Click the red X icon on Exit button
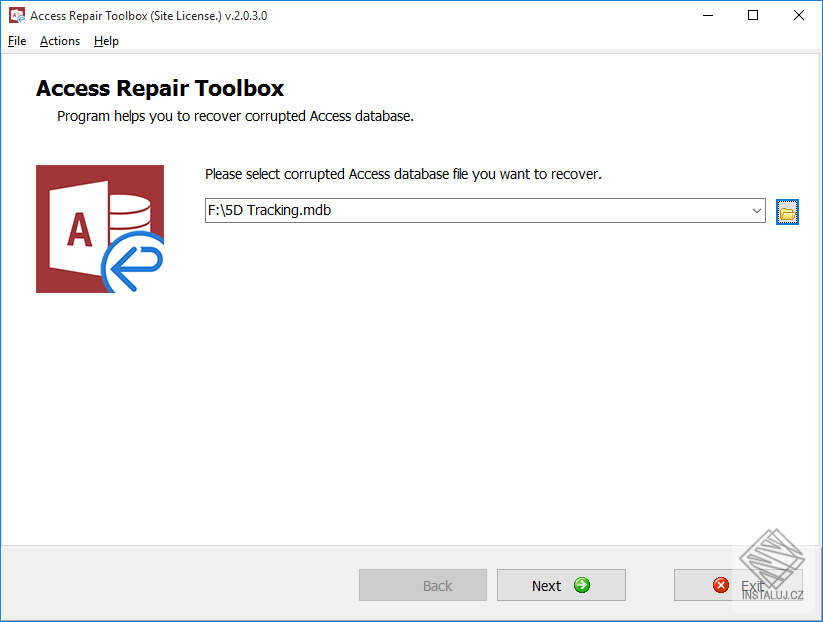Image resolution: width=823 pixels, height=622 pixels. pos(721,585)
